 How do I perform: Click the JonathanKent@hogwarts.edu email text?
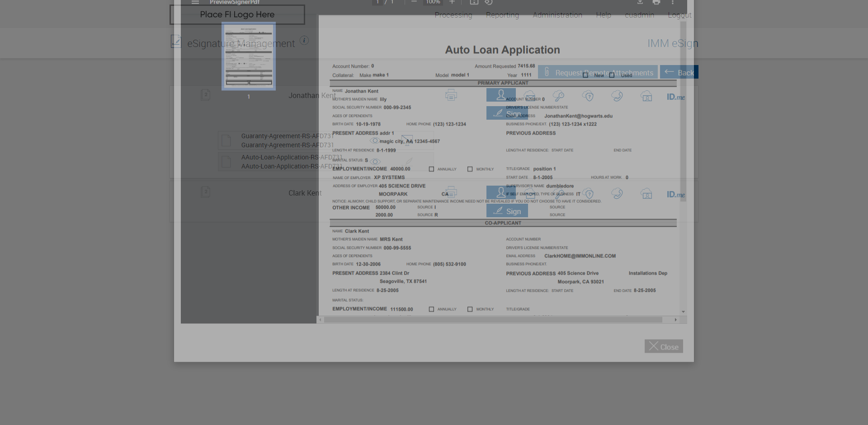(x=579, y=116)
